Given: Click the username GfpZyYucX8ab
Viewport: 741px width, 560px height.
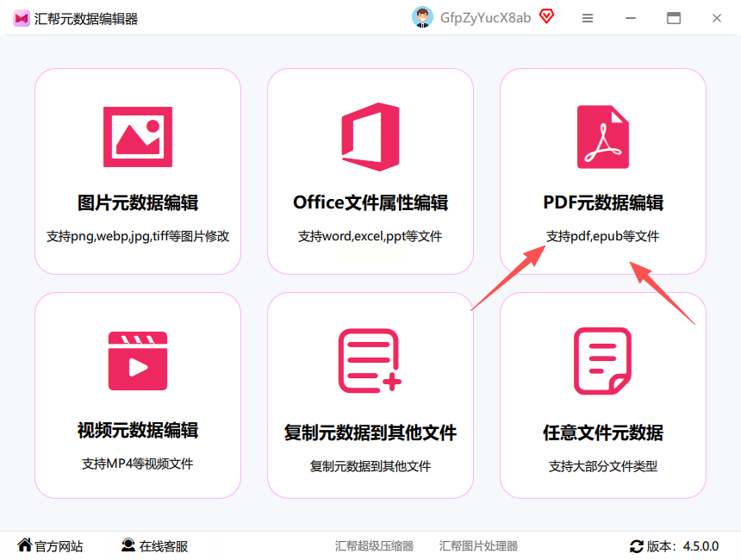Looking at the screenshot, I should click(x=485, y=18).
